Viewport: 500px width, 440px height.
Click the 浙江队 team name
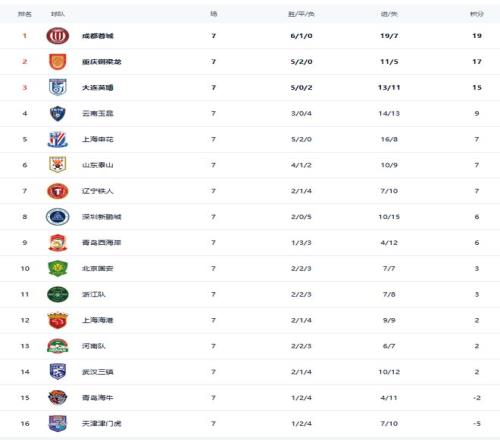coord(94,294)
